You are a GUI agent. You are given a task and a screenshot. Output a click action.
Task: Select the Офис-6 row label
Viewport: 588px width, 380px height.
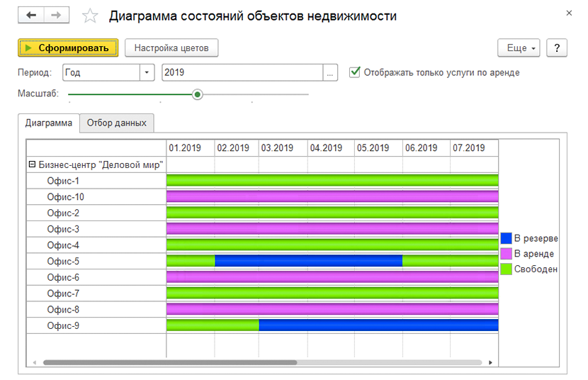pos(63,278)
